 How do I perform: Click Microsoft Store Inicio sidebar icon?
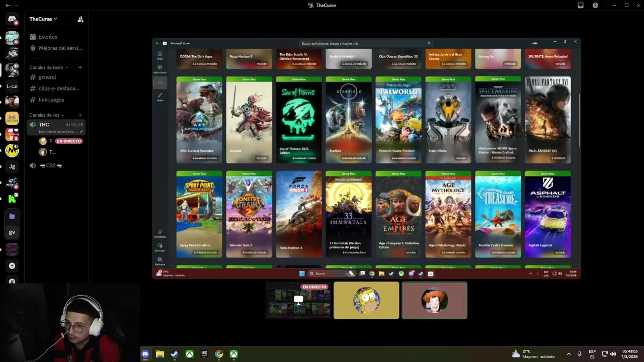point(160,55)
